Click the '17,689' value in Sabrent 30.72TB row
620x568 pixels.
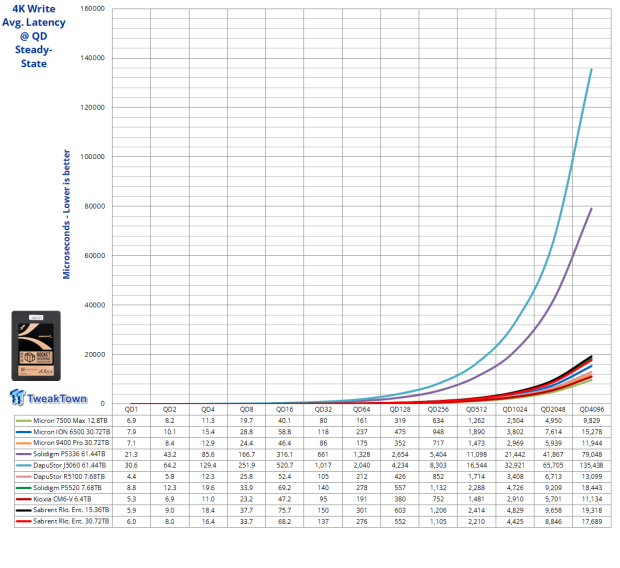coord(592,521)
